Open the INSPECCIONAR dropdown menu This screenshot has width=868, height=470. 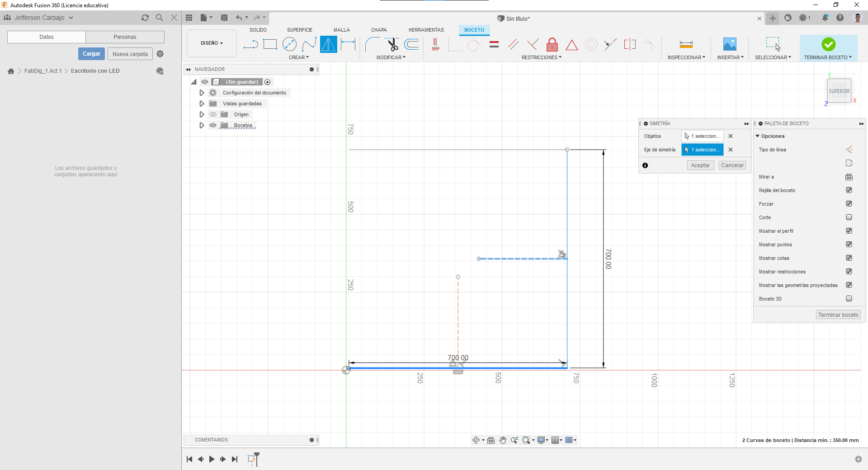click(686, 57)
